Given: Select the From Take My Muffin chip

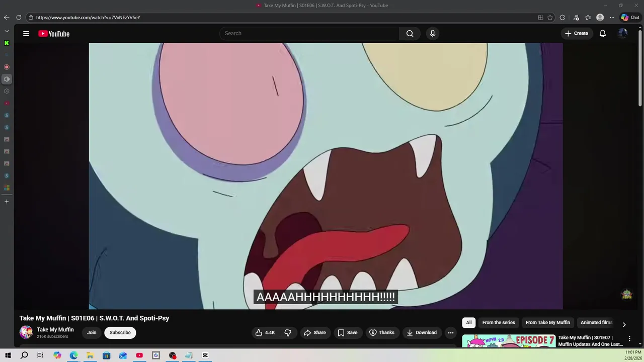Looking at the screenshot, I should [x=547, y=323].
